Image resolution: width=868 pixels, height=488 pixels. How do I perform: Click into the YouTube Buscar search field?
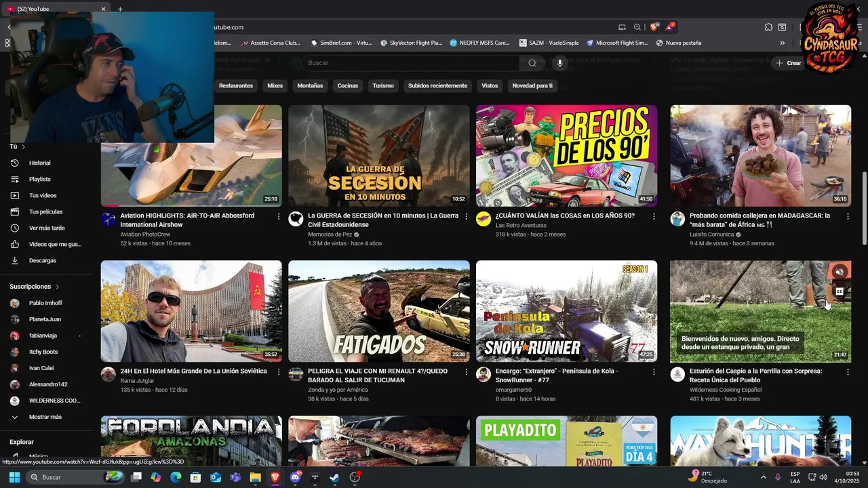pos(411,63)
